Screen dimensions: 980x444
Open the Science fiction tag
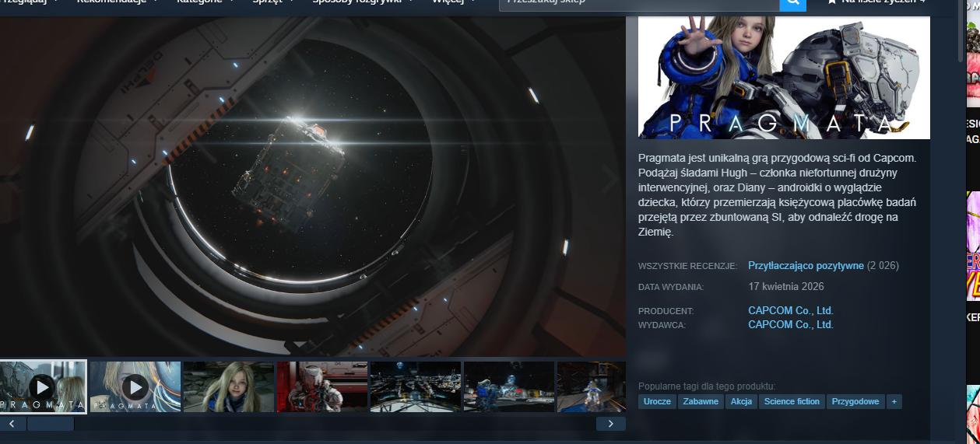click(x=792, y=402)
